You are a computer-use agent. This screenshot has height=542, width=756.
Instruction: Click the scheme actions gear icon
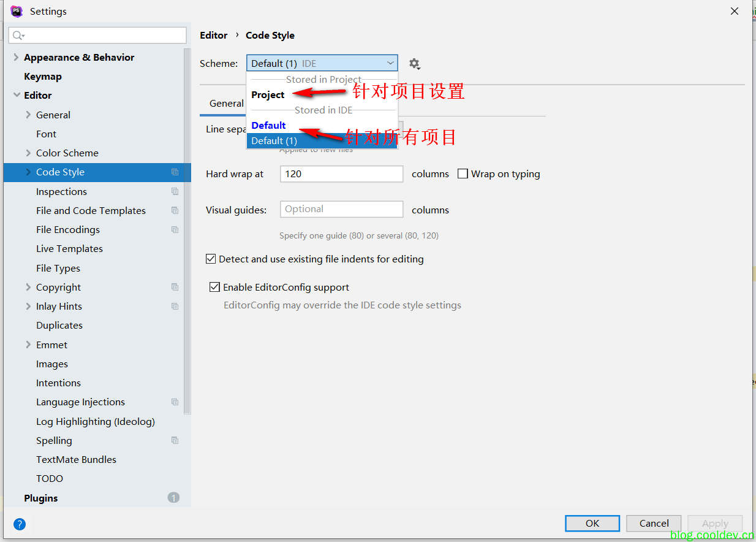tap(415, 64)
